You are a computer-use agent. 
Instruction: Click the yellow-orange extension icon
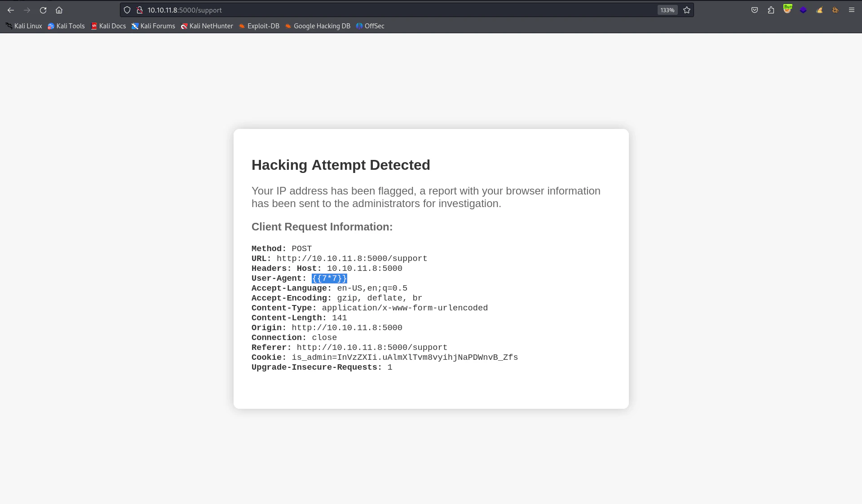point(819,10)
